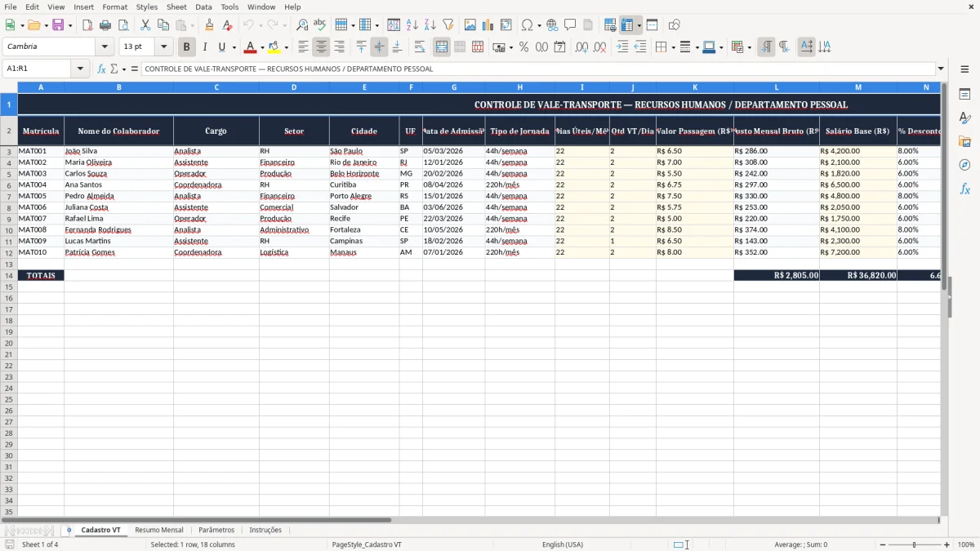Open sidebar Navigator compass icon

click(964, 165)
